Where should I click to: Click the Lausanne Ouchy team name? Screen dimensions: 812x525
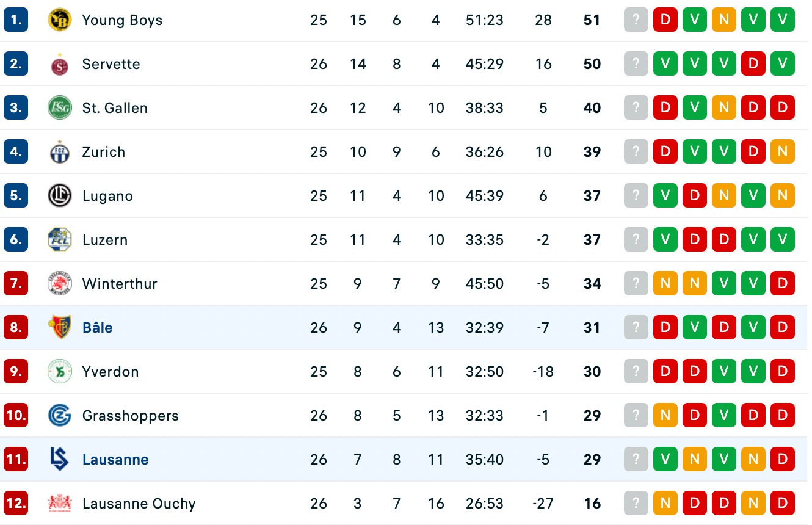139,504
